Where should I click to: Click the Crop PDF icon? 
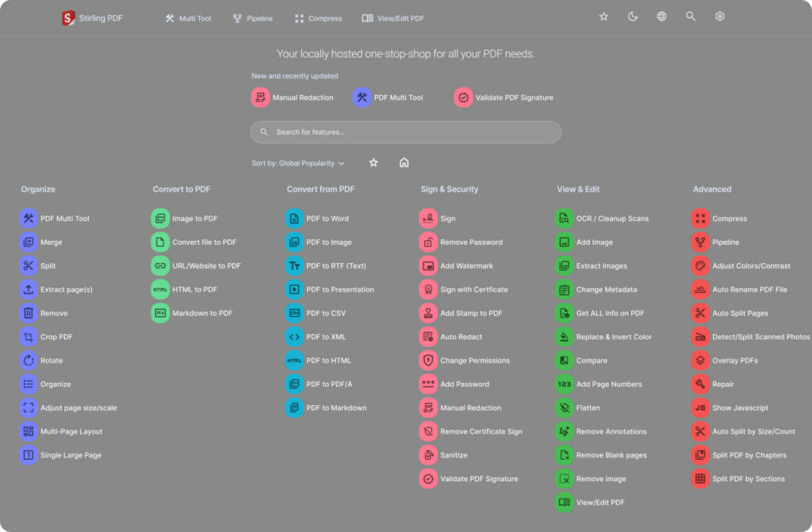[x=29, y=337]
